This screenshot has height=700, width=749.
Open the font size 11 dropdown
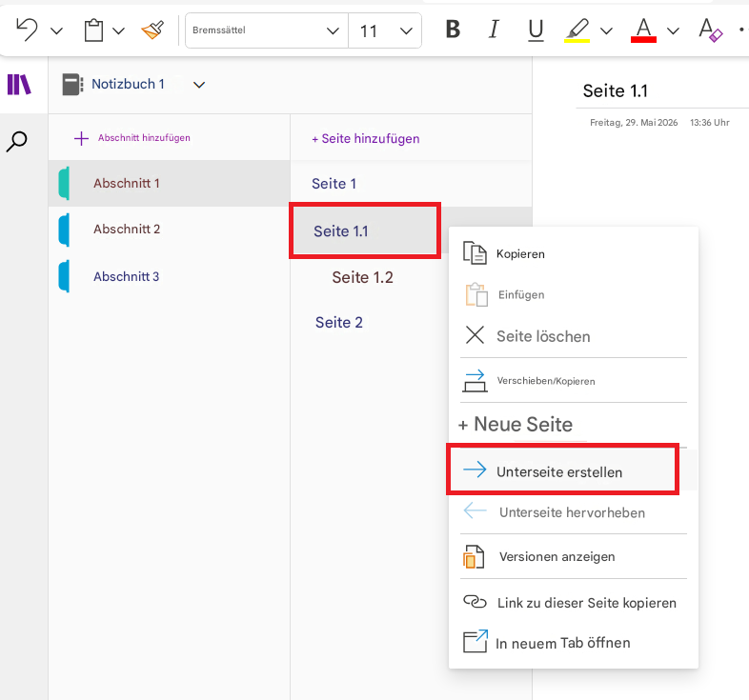tap(385, 31)
